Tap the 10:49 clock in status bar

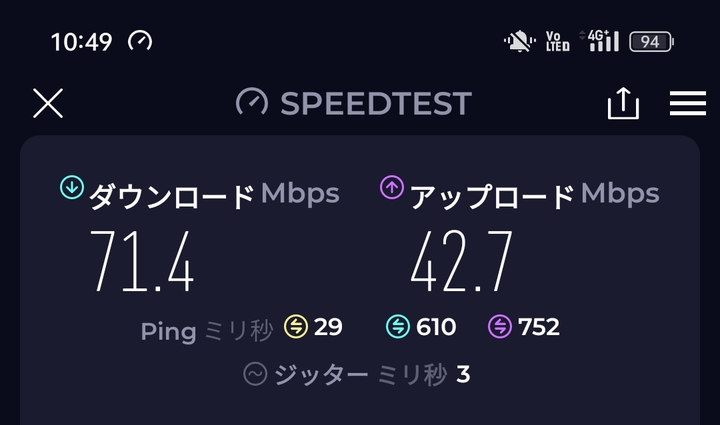tap(83, 42)
